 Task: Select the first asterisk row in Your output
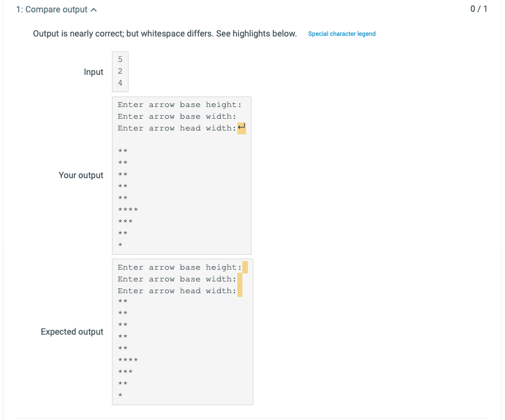122,150
